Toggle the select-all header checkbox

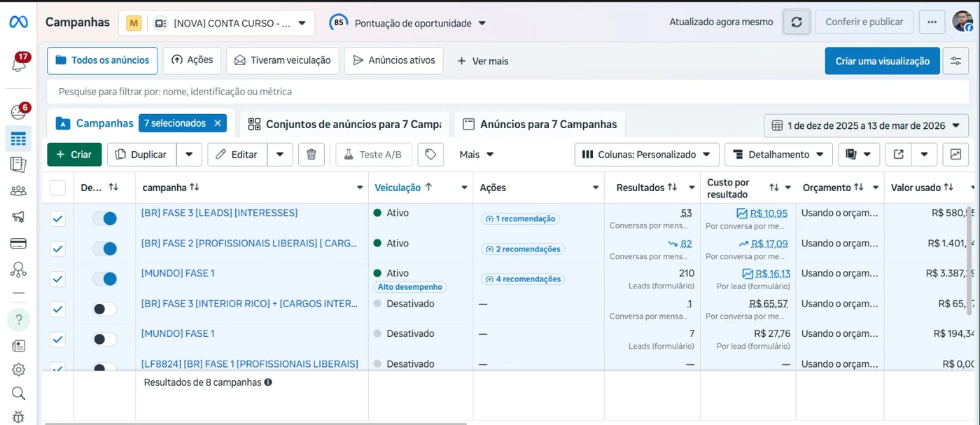(x=57, y=188)
